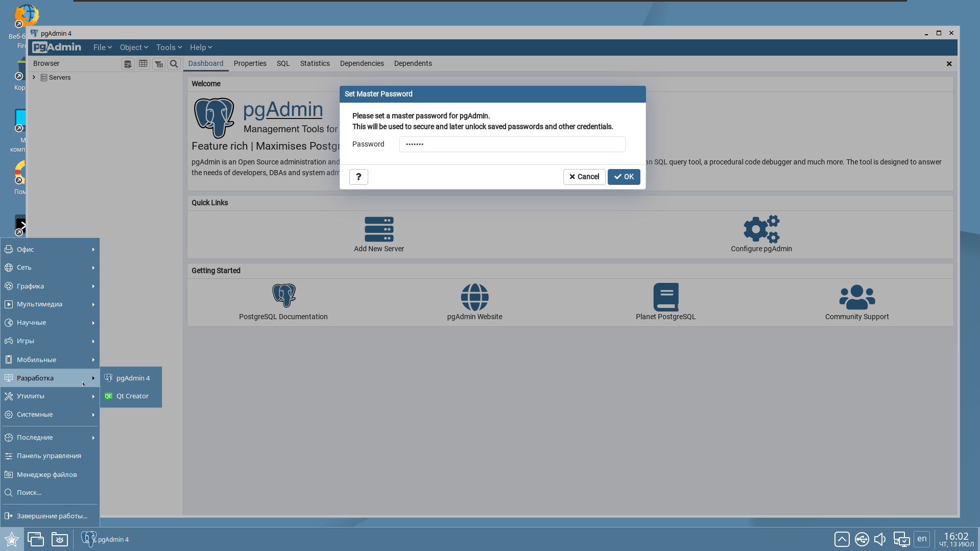Image resolution: width=980 pixels, height=551 pixels.
Task: Cancel the Set Master Password dialog
Action: 584,177
